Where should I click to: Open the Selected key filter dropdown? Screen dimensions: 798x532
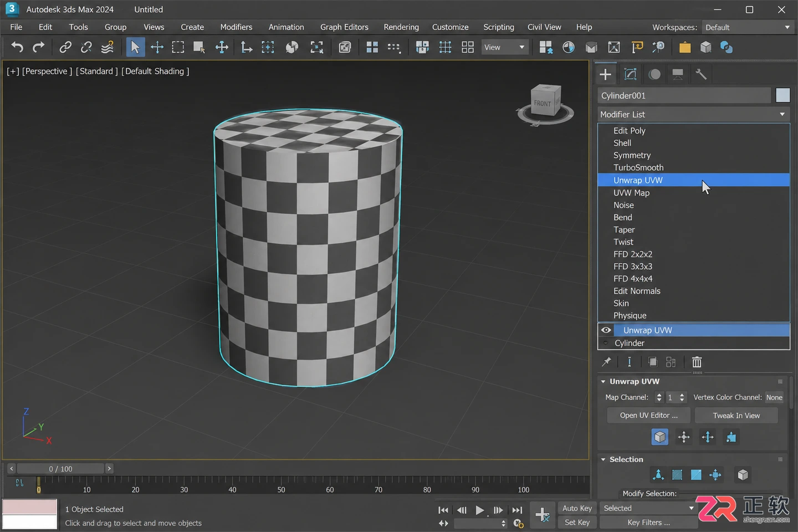coord(648,508)
